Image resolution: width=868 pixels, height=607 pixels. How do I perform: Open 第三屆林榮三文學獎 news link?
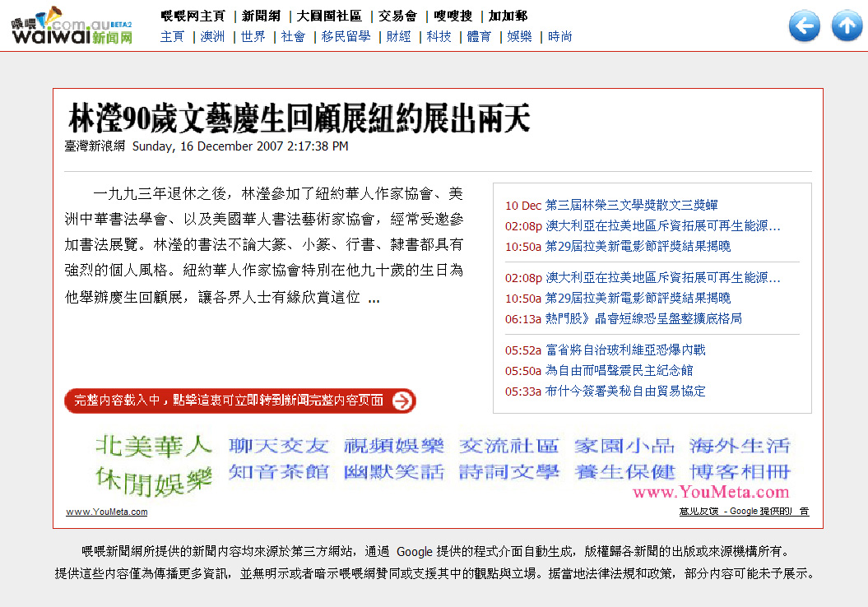[631, 205]
